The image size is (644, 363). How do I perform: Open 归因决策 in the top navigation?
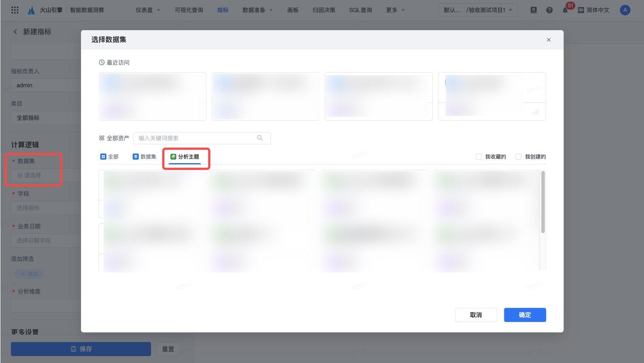click(x=324, y=10)
